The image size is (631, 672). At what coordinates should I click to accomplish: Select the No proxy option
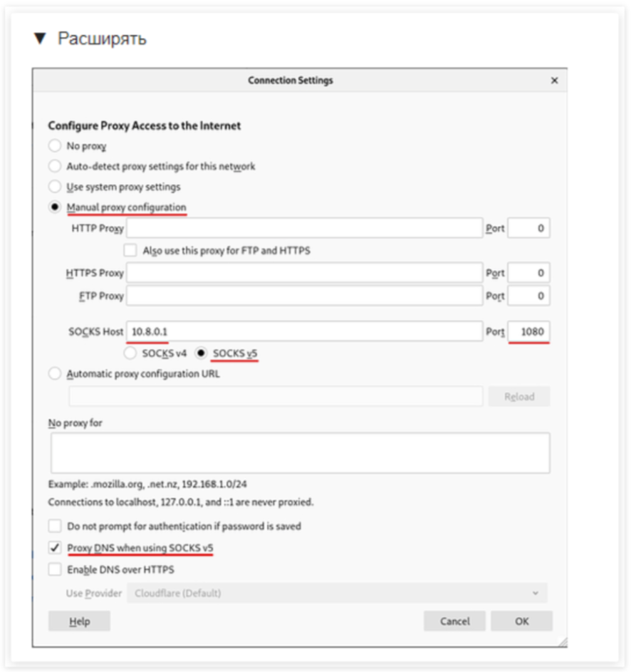click(x=55, y=146)
